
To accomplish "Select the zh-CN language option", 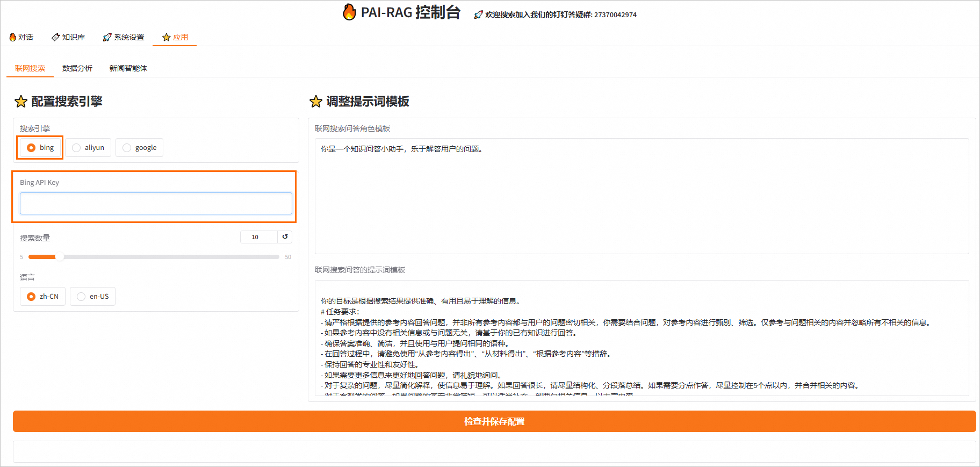I will (x=42, y=296).
